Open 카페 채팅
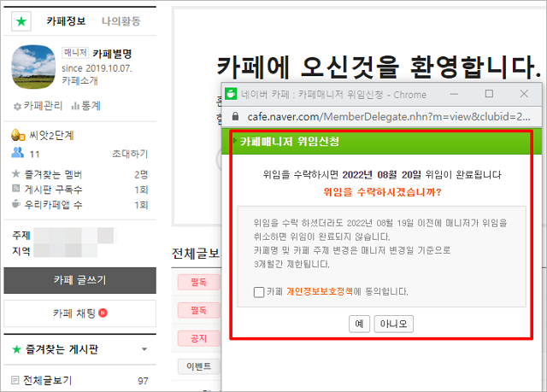The height and width of the screenshot is (392, 547). click(79, 313)
